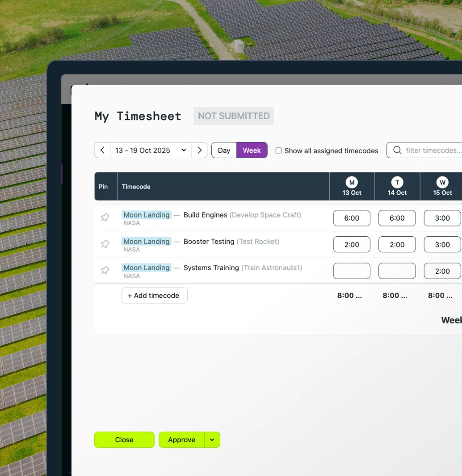Click the Tuesday 14 Oct column header
This screenshot has width=462, height=476.
397,186
